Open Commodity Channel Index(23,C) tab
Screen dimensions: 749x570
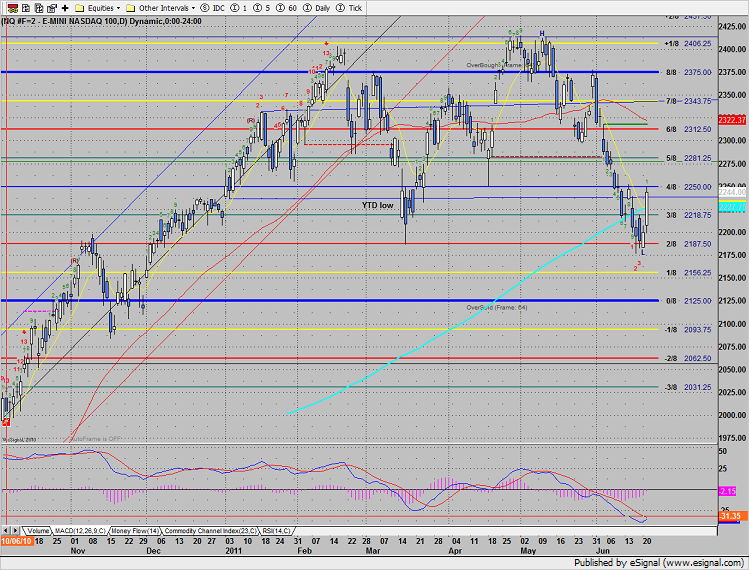click(211, 530)
